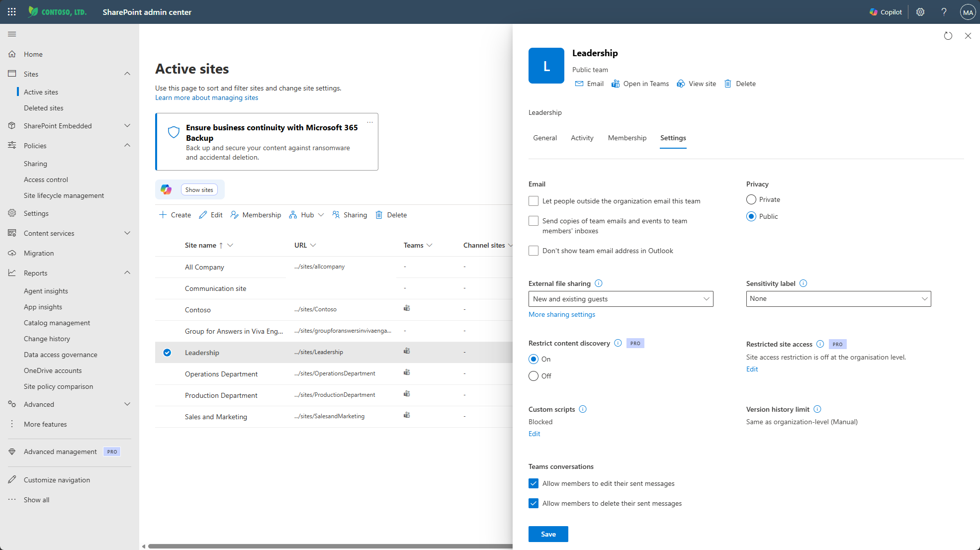Click Edit under Custom scripts
Image resolution: width=980 pixels, height=550 pixels.
pos(535,434)
